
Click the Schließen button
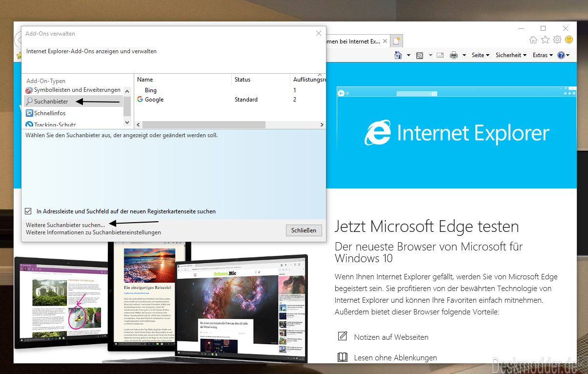click(304, 230)
